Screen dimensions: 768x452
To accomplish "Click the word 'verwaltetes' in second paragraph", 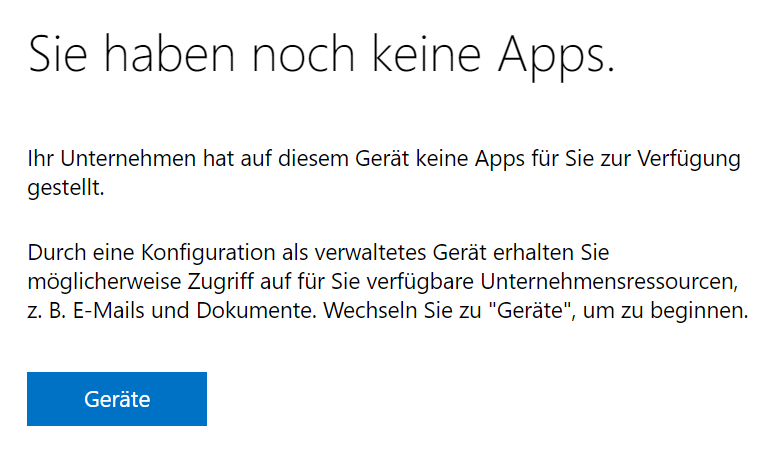I will [x=370, y=253].
